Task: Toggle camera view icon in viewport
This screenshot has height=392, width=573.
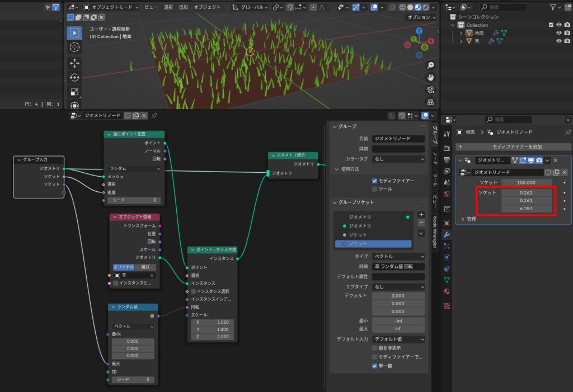Action: pyautogui.click(x=430, y=90)
